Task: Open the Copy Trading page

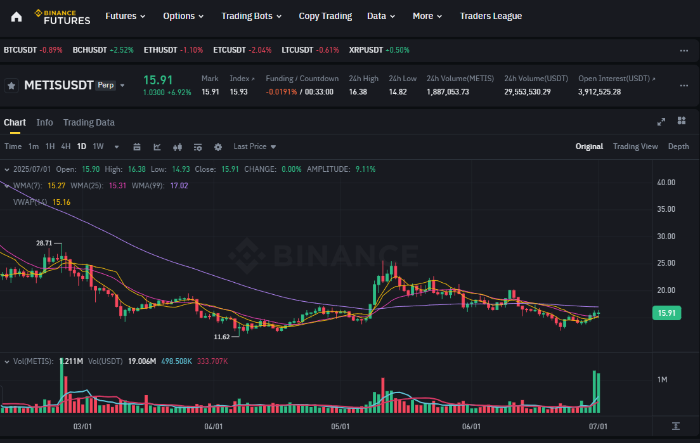Action: 325,16
